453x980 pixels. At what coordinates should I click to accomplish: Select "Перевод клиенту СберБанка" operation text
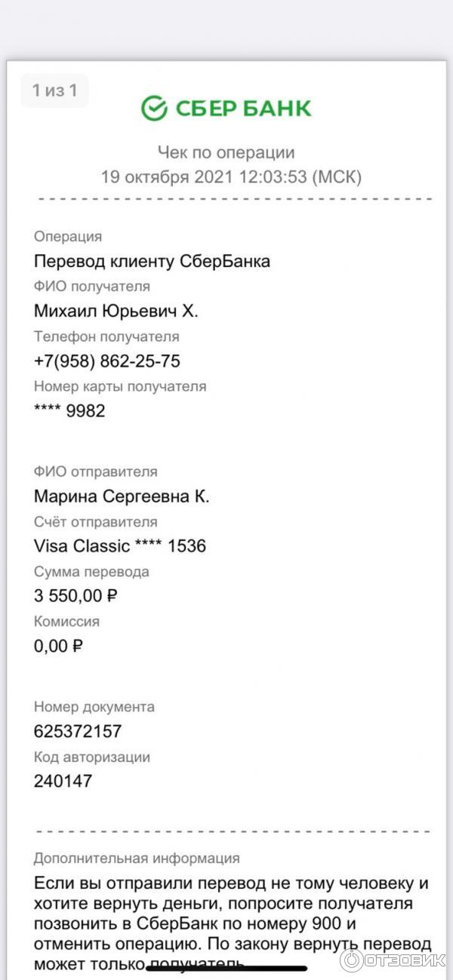tap(152, 262)
